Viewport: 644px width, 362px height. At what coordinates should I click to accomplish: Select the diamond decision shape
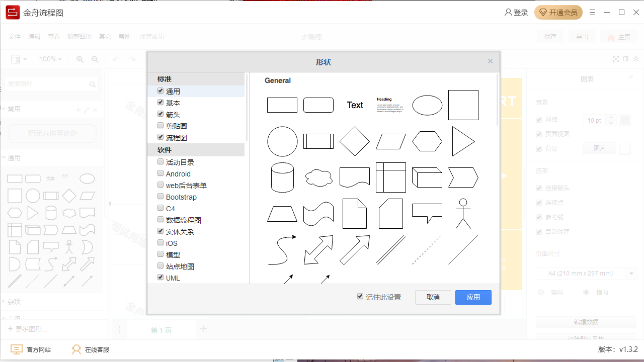pyautogui.click(x=355, y=141)
